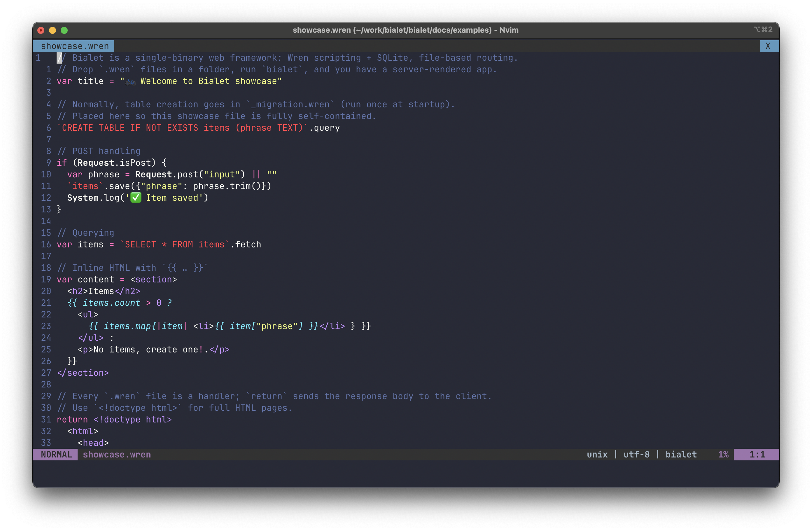Click the <h2>Items</h2> tag line
This screenshot has height=531, width=812.
(x=104, y=291)
